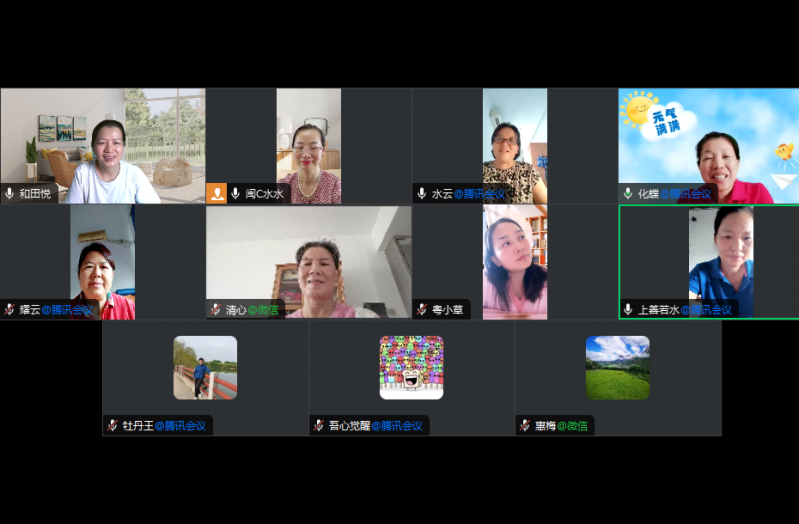The image size is (799, 524).
Task: Click the muted mic icon for 惠梅
Action: pyautogui.click(x=525, y=426)
